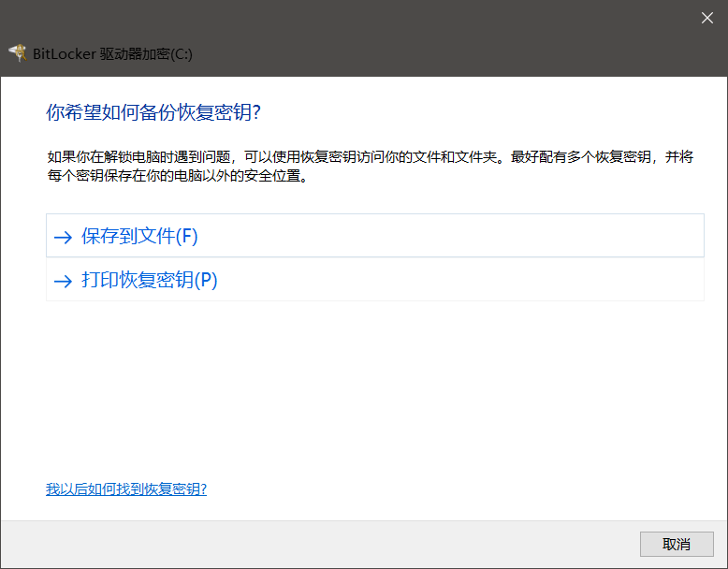
Task: Choose 保存到文件(F) option
Action: click(x=375, y=236)
